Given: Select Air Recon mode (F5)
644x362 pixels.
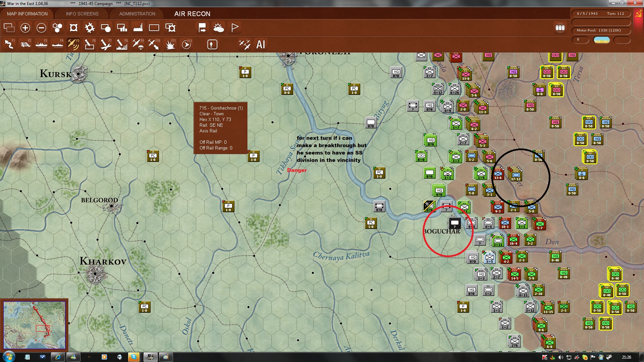Looking at the screenshot, I should [73, 44].
